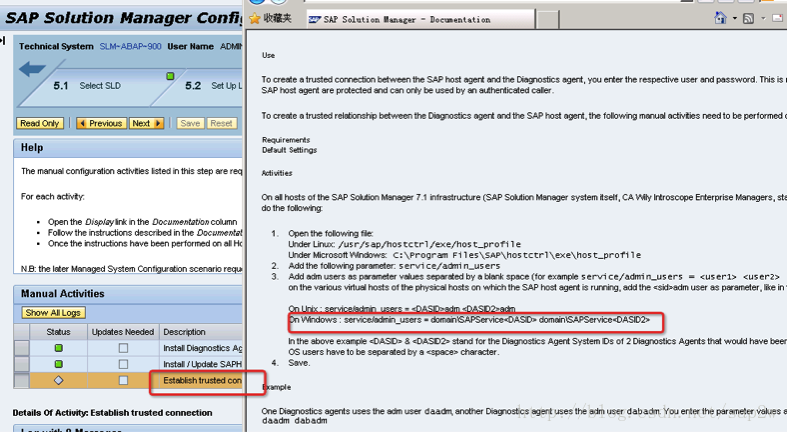Expand the dropdown arrow next to RSS icon

tap(763, 19)
